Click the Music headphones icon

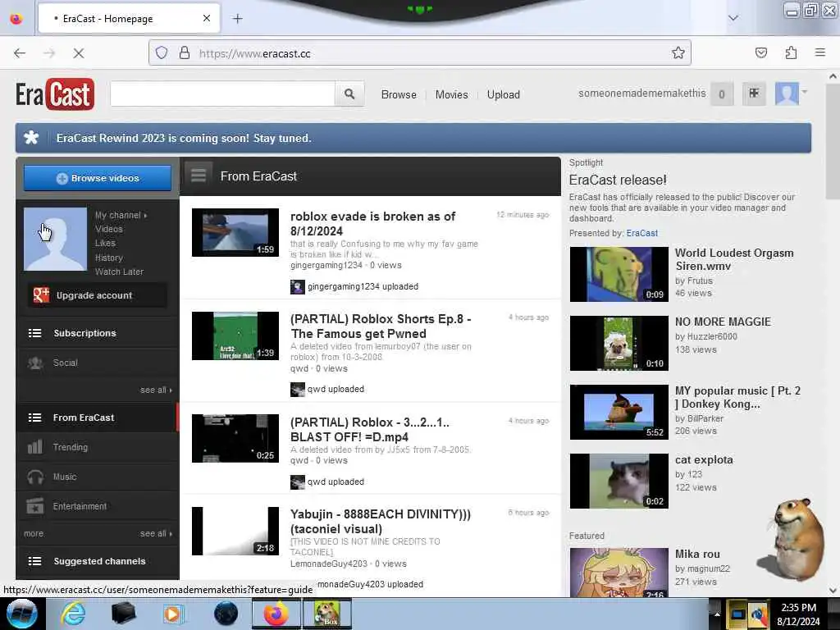[x=35, y=477]
